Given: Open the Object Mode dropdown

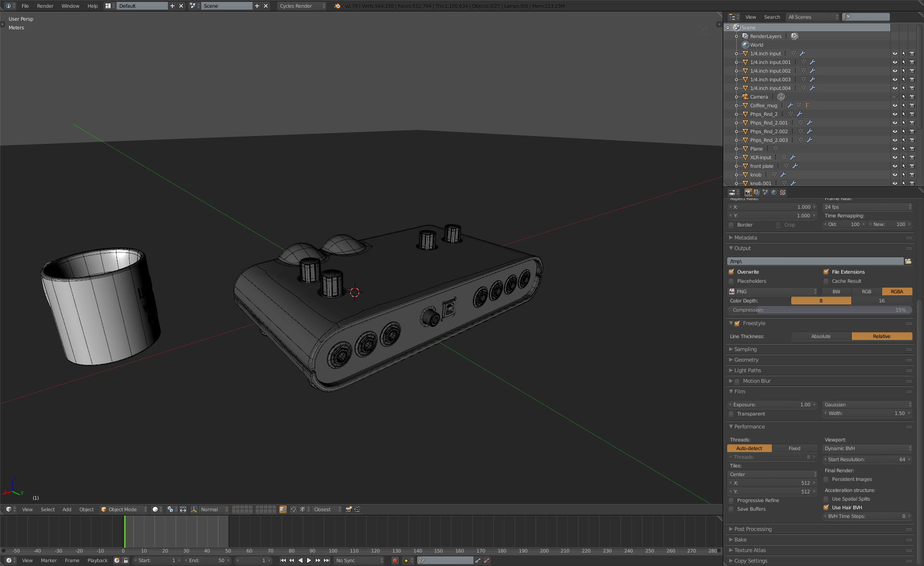Looking at the screenshot, I should [123, 509].
